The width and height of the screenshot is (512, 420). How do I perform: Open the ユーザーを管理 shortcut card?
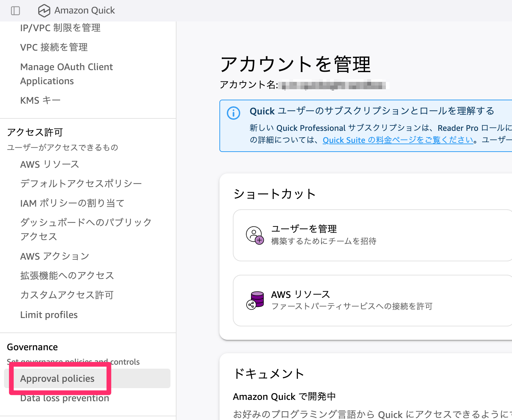(x=372, y=235)
